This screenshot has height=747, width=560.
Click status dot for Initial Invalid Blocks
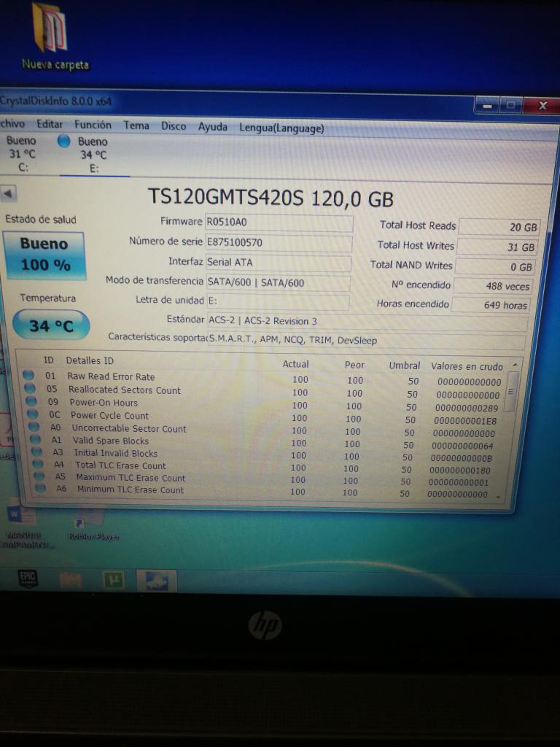pyautogui.click(x=36, y=451)
